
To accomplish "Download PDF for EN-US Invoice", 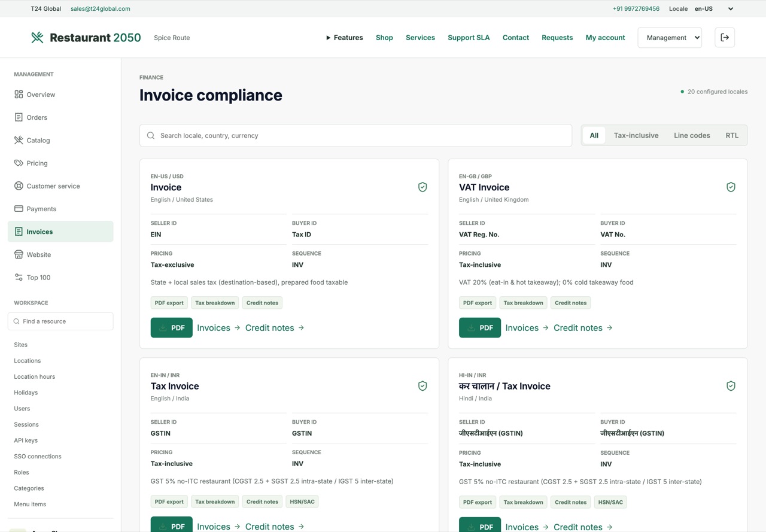I will tap(172, 328).
